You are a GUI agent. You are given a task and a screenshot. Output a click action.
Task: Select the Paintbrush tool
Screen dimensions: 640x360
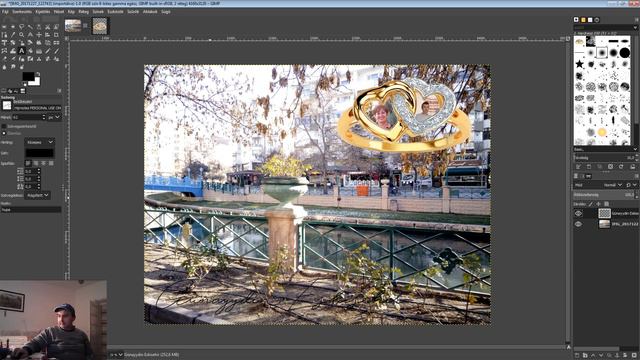pyautogui.click(x=56, y=51)
